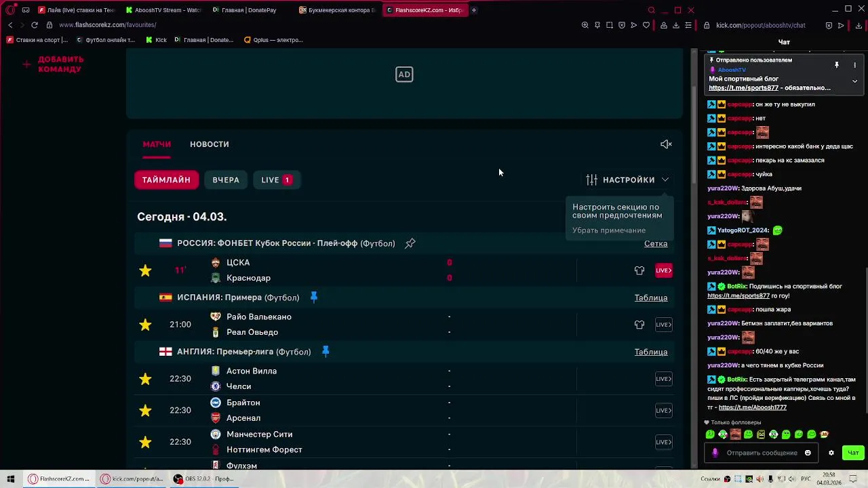Viewport: 868px width, 488px height.
Task: Unfavorite the ЦСКА vs Краснодар match star
Action: (145, 270)
